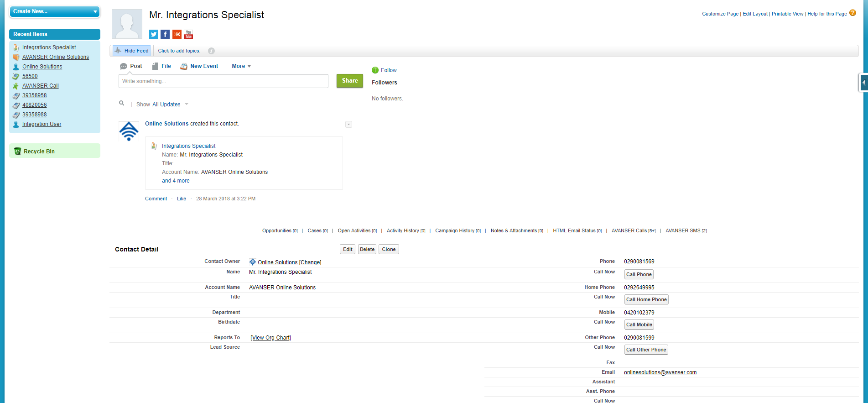Viewport: 868px width, 403px height.
Task: Open the Create New dropdown
Action: point(55,11)
